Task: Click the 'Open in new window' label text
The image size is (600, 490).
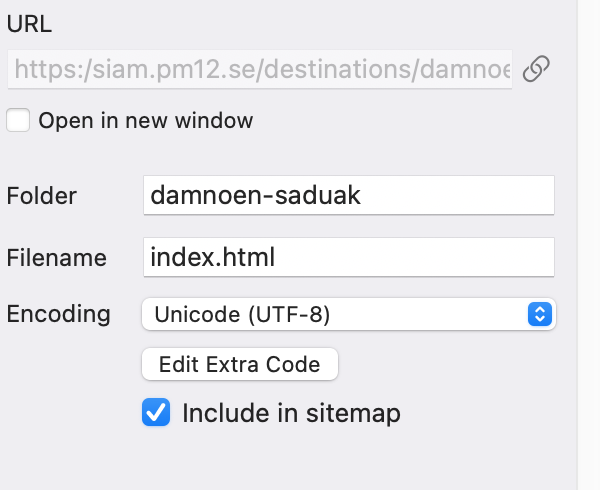Action: (x=146, y=121)
